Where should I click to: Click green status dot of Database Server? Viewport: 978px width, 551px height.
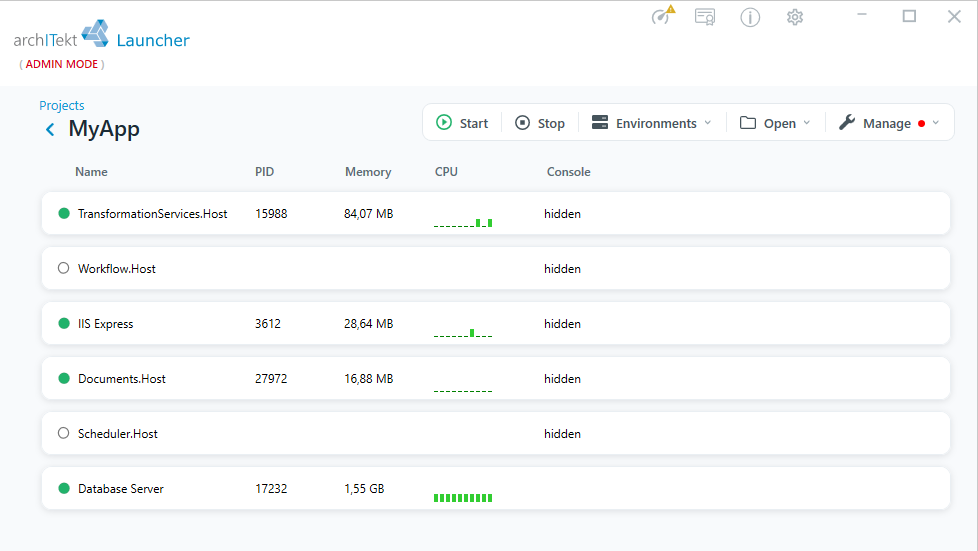click(64, 488)
